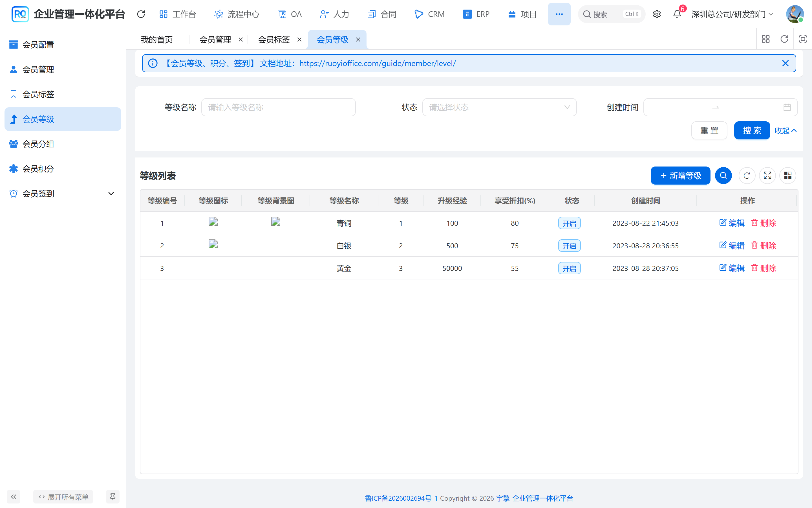Viewport: 812px width, 508px height.
Task: Edit the 白银 level
Action: (x=732, y=245)
